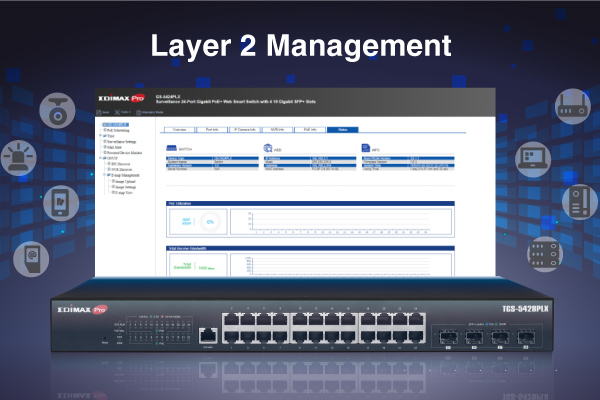Open the Overview tab

(179, 130)
